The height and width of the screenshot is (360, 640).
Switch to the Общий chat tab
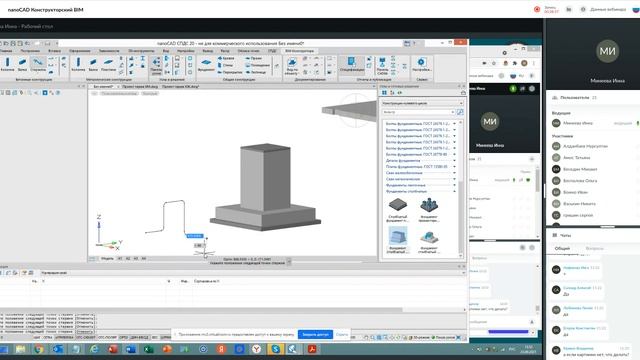pos(562,248)
